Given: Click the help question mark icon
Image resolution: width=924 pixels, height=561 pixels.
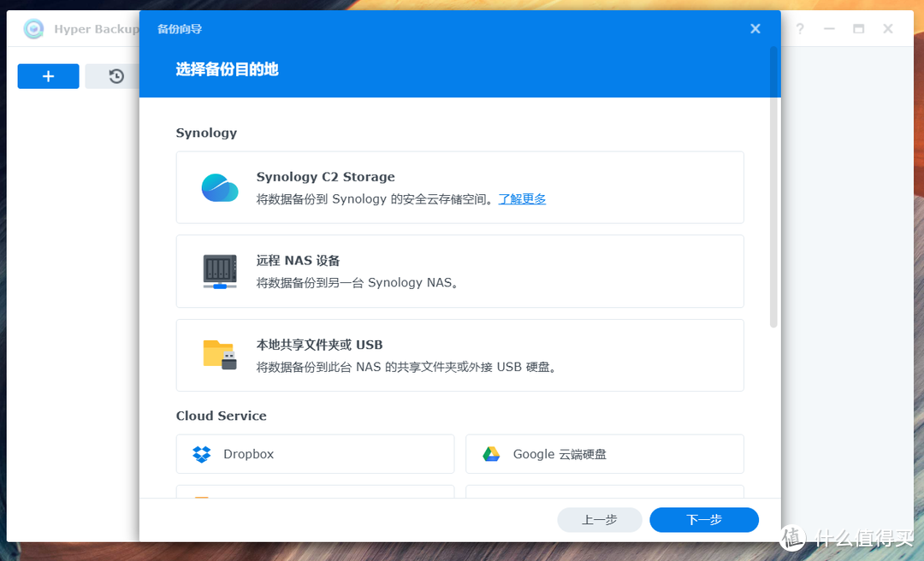Looking at the screenshot, I should click(799, 28).
